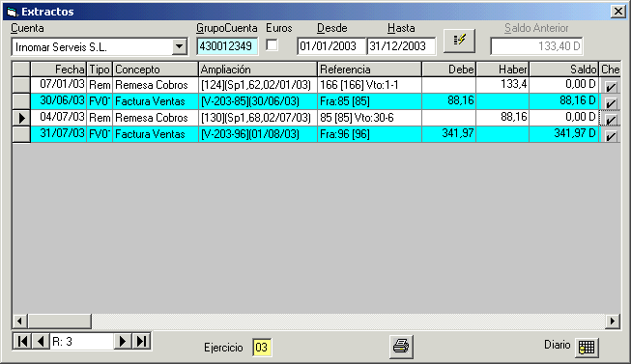631x364 pixels.
Task: Click Saldo value 88,16 D
Action: click(563, 101)
